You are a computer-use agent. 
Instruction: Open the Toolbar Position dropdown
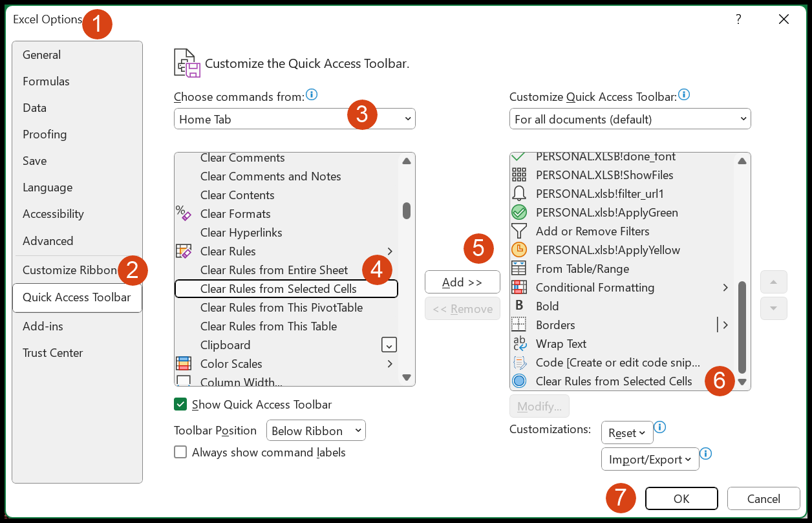(x=316, y=431)
